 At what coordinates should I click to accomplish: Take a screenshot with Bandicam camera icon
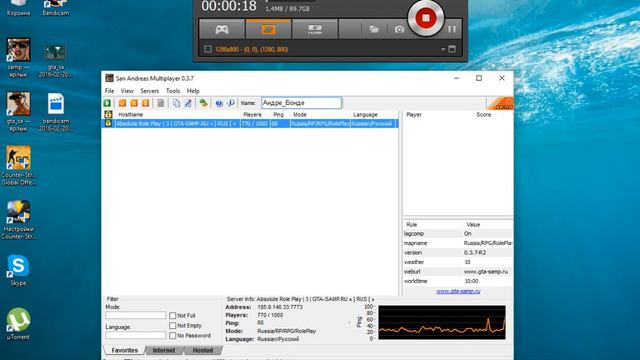pyautogui.click(x=399, y=29)
